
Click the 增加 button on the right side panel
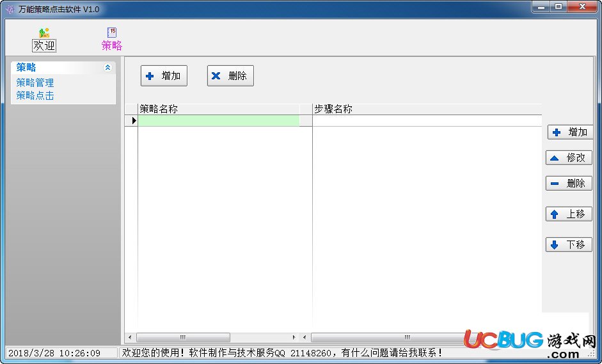tap(570, 132)
